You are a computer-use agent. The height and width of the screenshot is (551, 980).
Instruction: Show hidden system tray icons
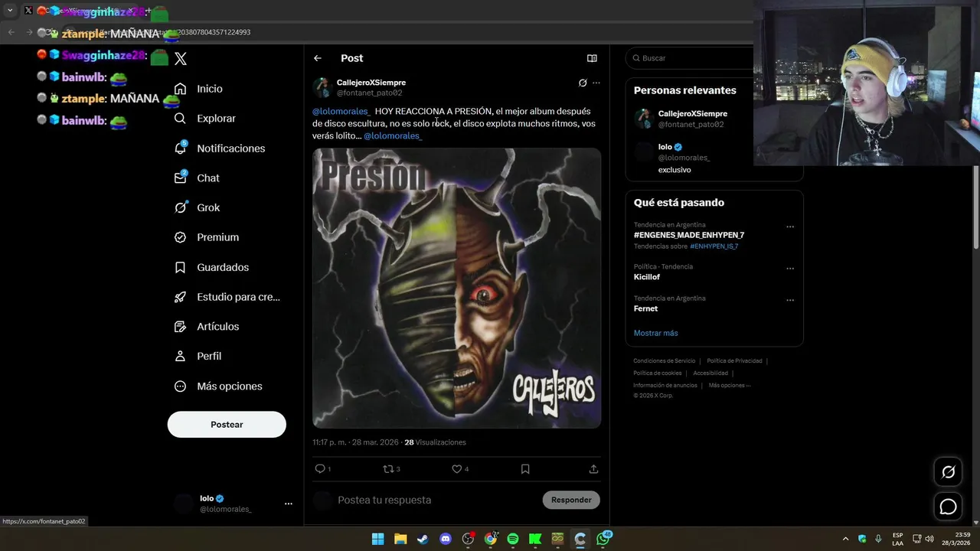coord(845,539)
